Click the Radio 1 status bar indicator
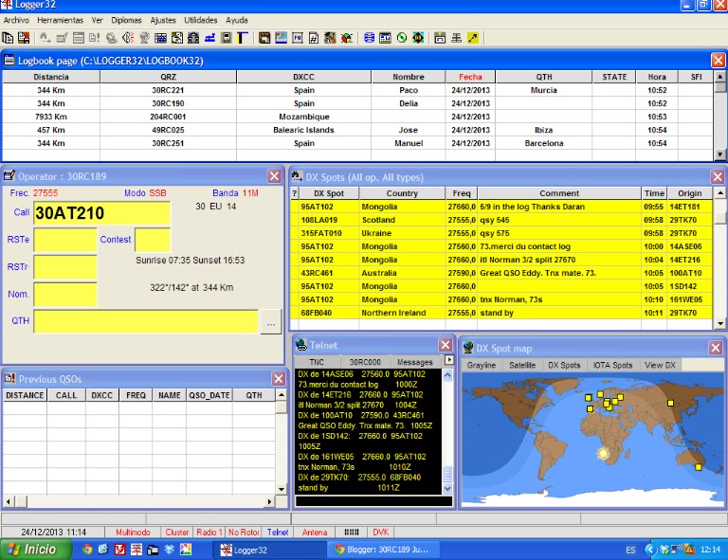 pyautogui.click(x=209, y=533)
